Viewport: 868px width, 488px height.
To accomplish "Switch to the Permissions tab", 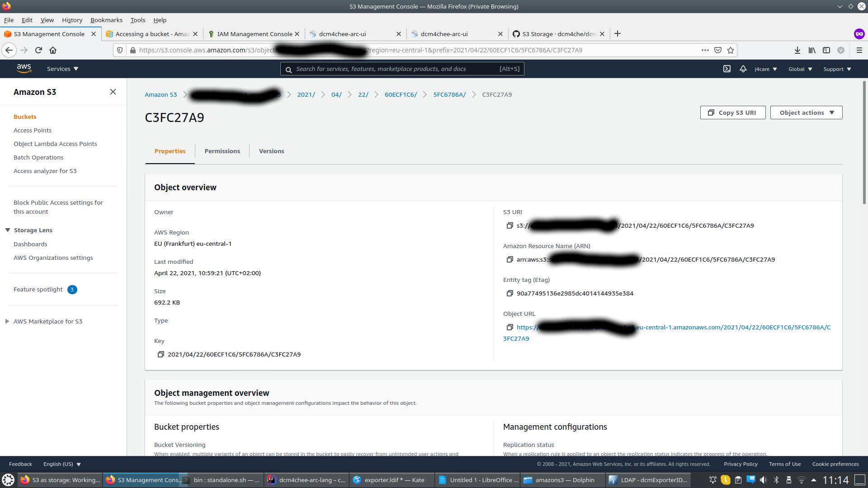I will click(x=222, y=151).
